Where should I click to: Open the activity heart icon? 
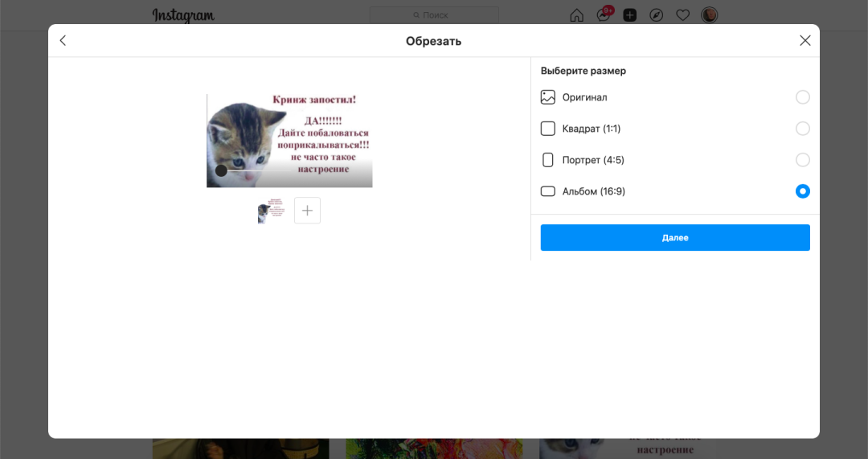[682, 15]
